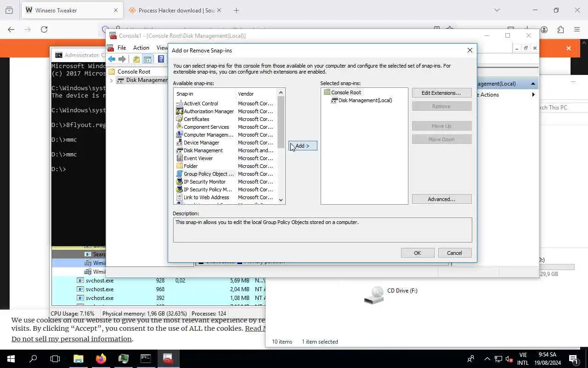Click the Add > button
The width and height of the screenshot is (588, 368).
(x=303, y=146)
